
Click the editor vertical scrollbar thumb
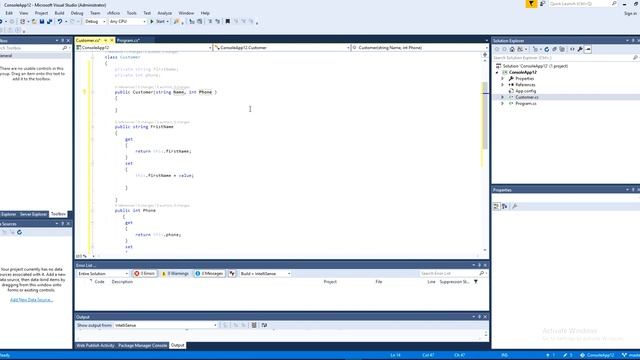485,116
